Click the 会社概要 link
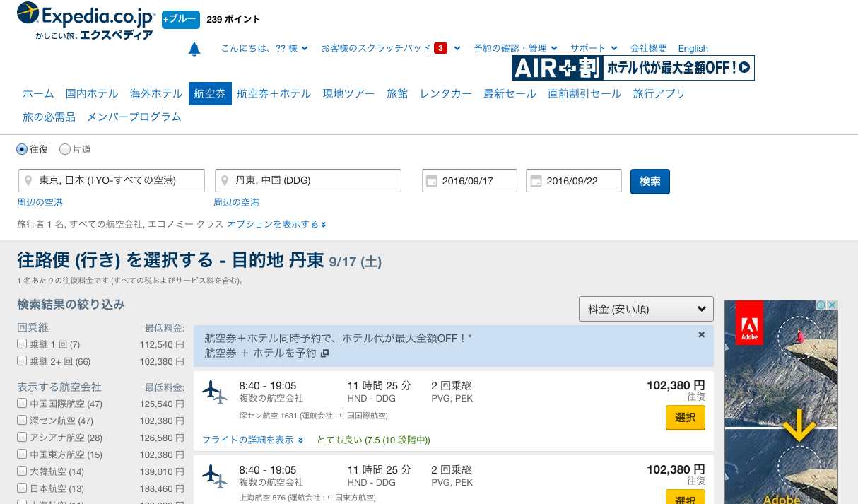Image resolution: width=858 pixels, height=504 pixels. click(649, 48)
